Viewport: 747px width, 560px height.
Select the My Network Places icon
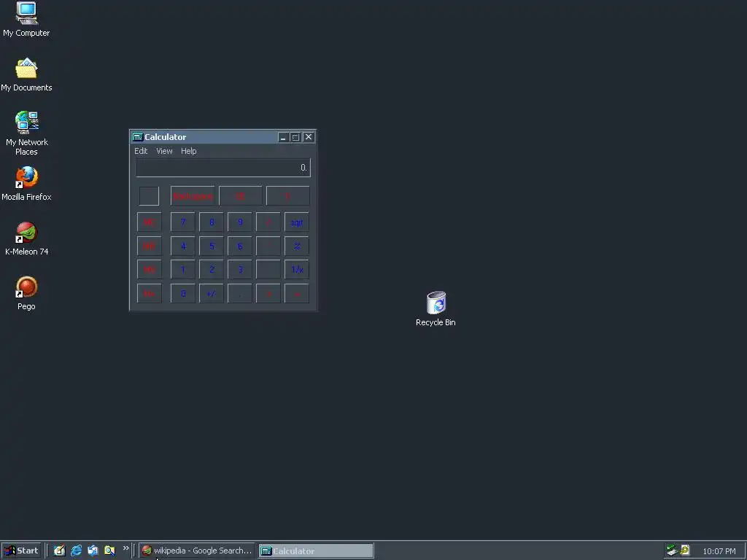(27, 133)
